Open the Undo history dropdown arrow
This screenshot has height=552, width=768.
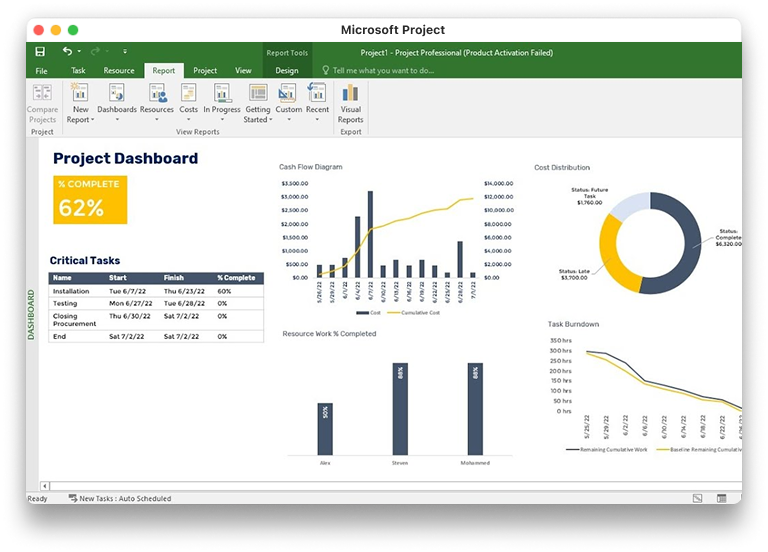(x=79, y=51)
